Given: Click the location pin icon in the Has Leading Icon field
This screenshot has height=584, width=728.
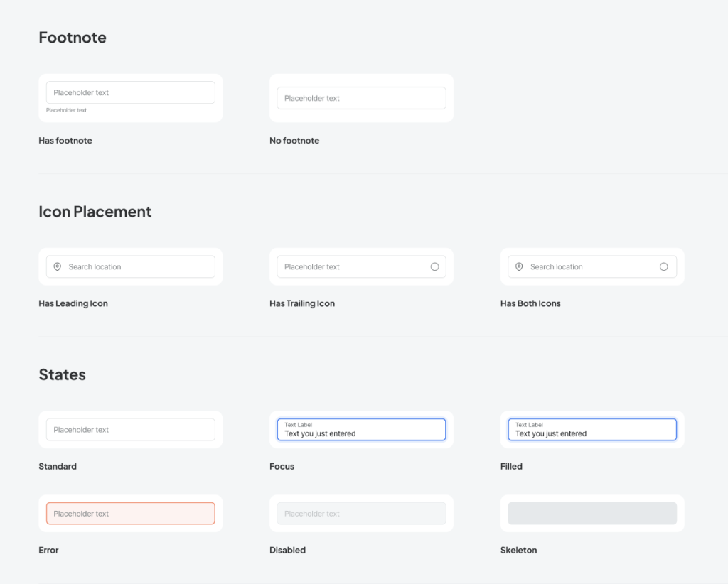Looking at the screenshot, I should click(x=58, y=267).
